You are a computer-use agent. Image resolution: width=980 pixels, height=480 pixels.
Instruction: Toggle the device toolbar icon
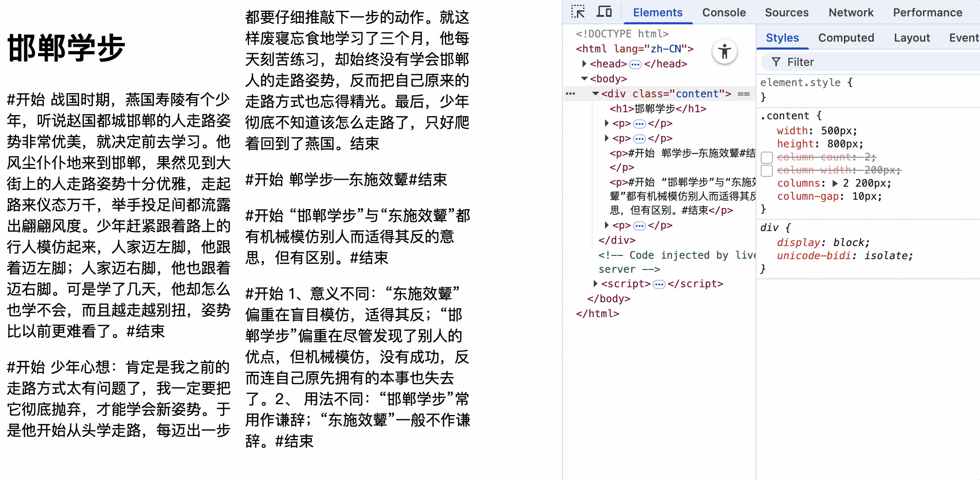(x=604, y=12)
